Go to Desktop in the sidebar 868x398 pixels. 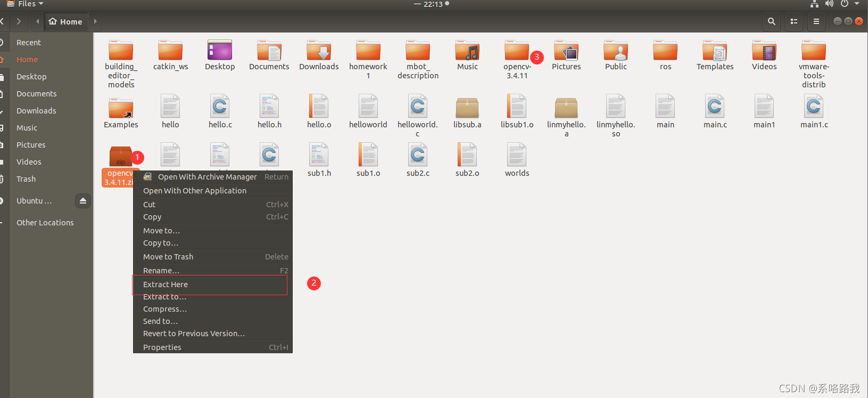pyautogui.click(x=46, y=77)
